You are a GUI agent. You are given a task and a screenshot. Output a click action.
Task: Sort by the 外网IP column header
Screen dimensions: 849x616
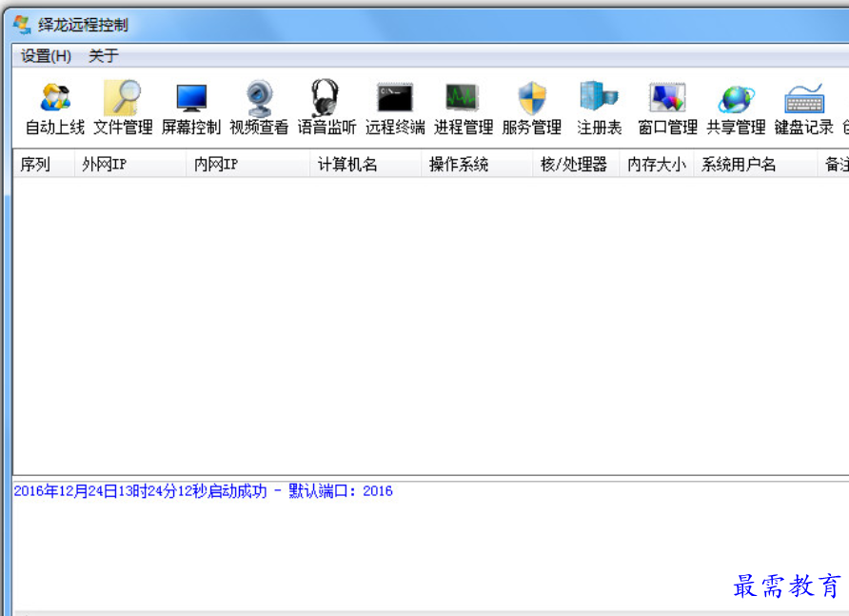pos(130,164)
